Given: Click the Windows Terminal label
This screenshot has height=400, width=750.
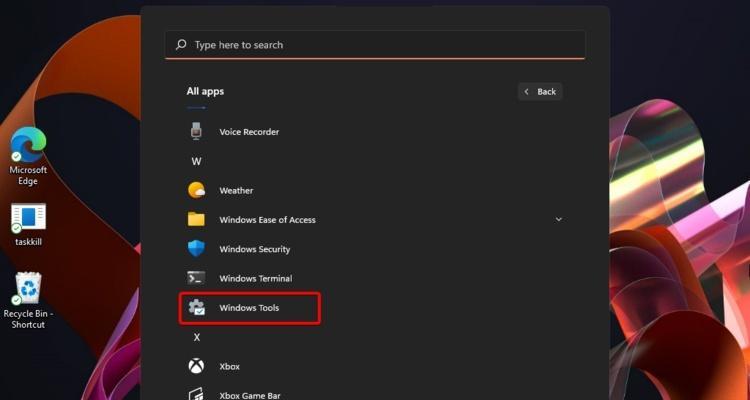Looking at the screenshot, I should point(255,278).
